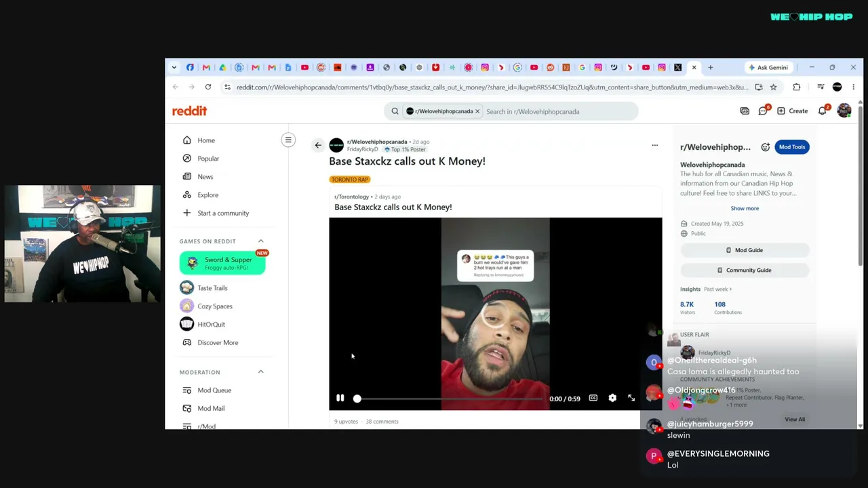Open Explore in the Reddit sidebar
868x488 pixels.
tap(208, 195)
